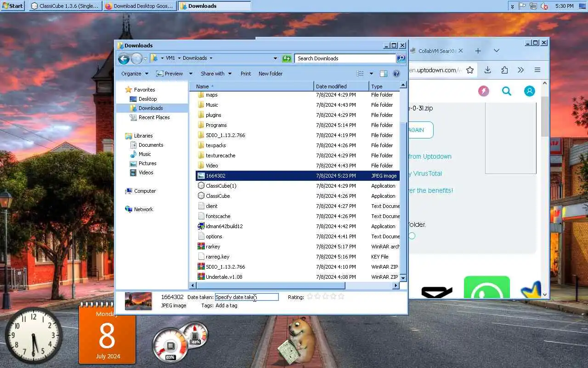Screen dimensions: 588x368
Task: Click the Uptodown search magnifier icon
Action: tap(507, 91)
